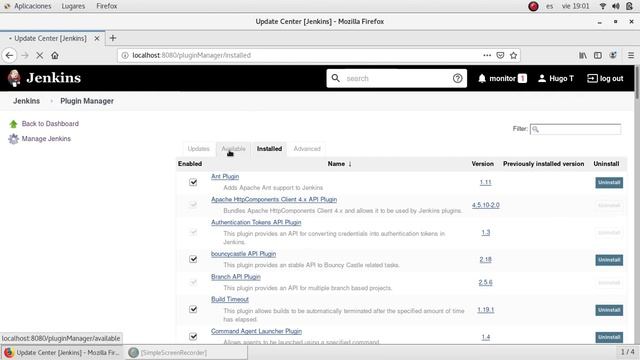The width and height of the screenshot is (640, 360).
Task: Click the user icon beside Hugo T
Action: [x=542, y=78]
